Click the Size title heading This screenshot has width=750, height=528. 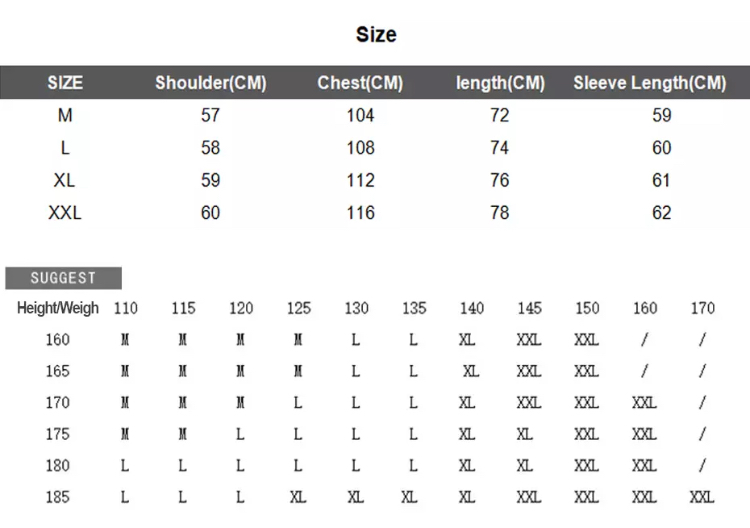(x=376, y=34)
